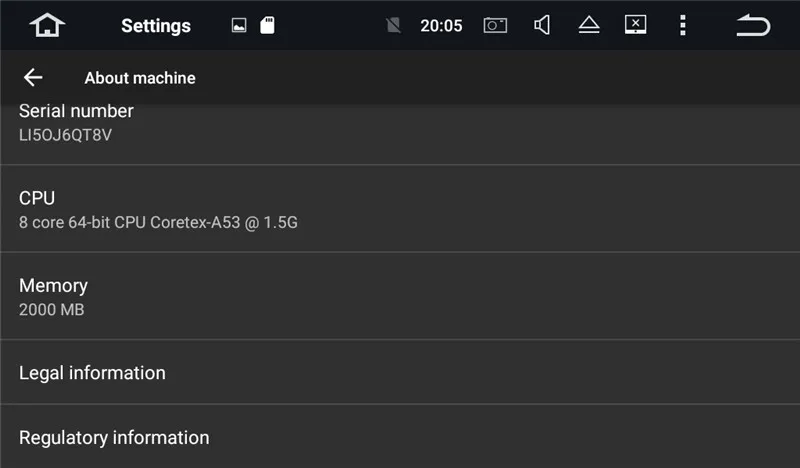Select the CPU info row
This screenshot has width=800, height=468.
coord(400,209)
